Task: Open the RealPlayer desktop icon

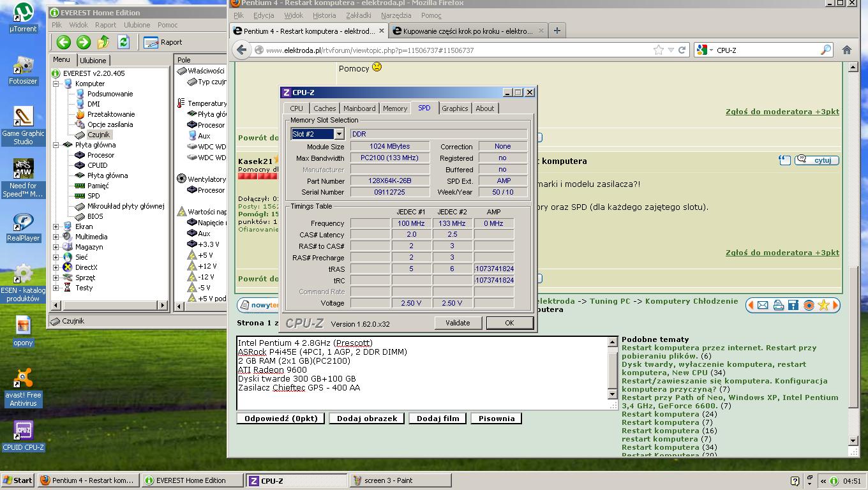Action: click(x=23, y=227)
